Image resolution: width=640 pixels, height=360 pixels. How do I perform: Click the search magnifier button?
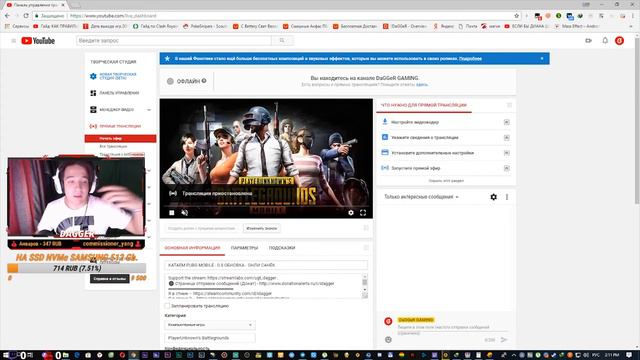click(x=282, y=40)
